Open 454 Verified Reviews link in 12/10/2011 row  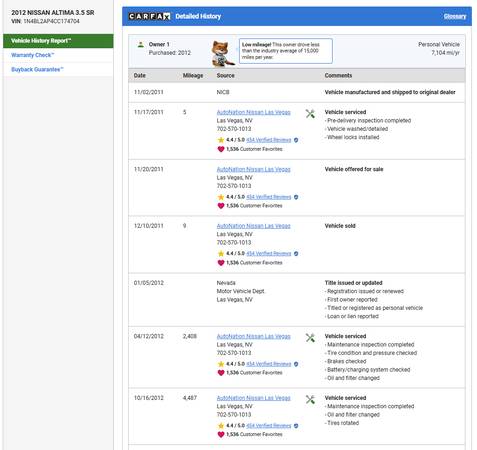click(x=269, y=254)
